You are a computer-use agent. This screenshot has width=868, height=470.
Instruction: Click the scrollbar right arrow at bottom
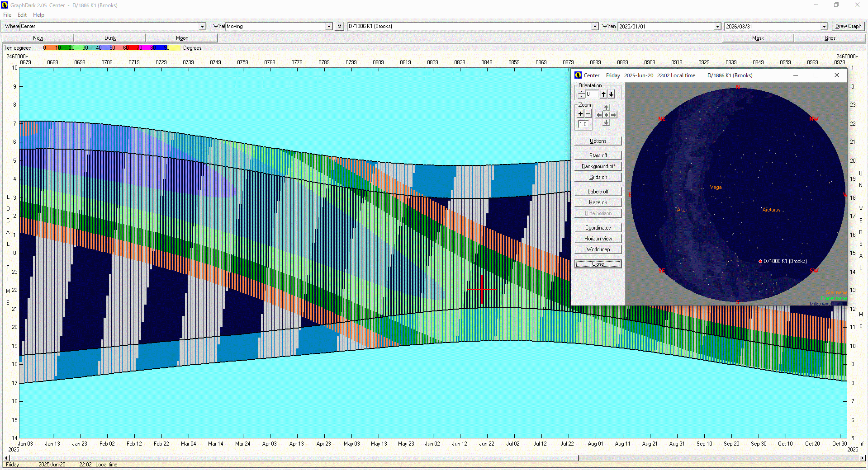pos(863,458)
